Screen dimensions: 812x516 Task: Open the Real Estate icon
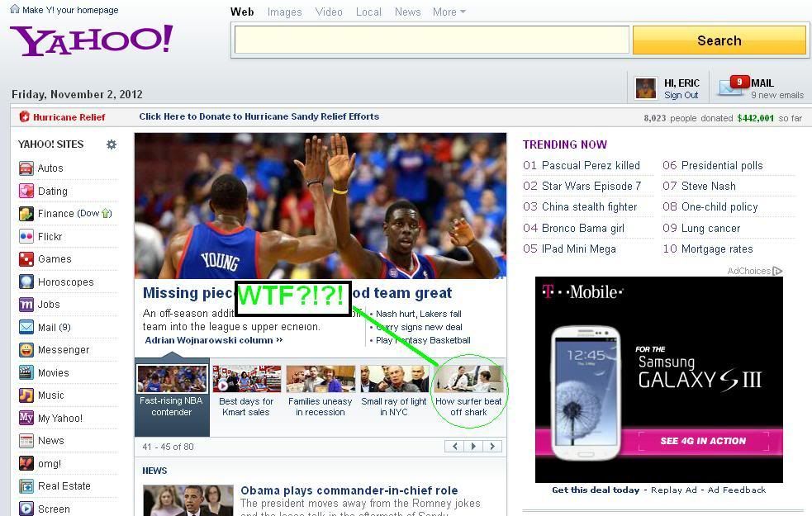pyautogui.click(x=26, y=486)
